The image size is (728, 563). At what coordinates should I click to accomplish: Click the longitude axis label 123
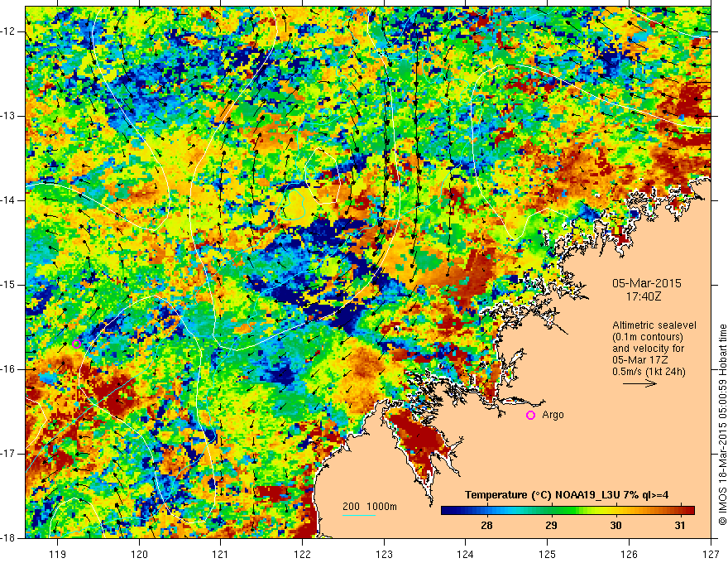[x=384, y=554]
